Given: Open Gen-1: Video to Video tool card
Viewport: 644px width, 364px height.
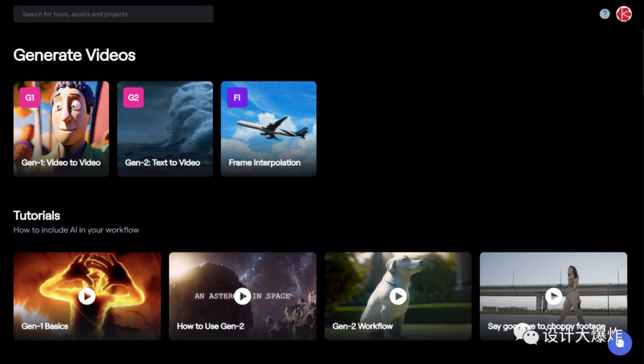Looking at the screenshot, I should 61,129.
